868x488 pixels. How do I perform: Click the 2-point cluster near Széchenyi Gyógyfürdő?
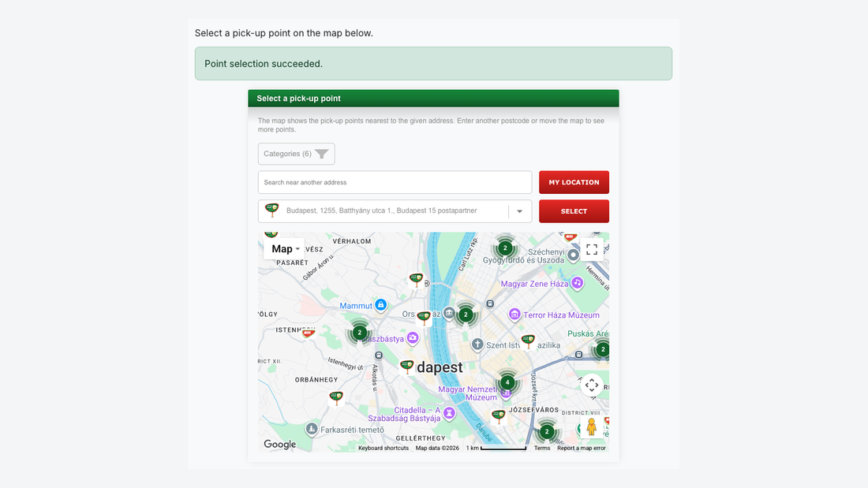point(505,248)
